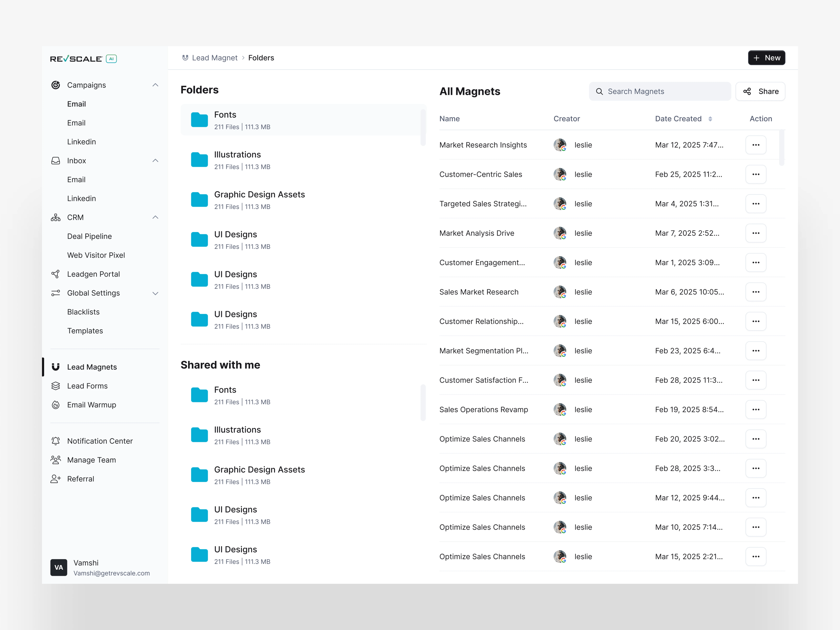Click the VA user avatar
Viewport: 840px width, 630px height.
click(x=59, y=567)
